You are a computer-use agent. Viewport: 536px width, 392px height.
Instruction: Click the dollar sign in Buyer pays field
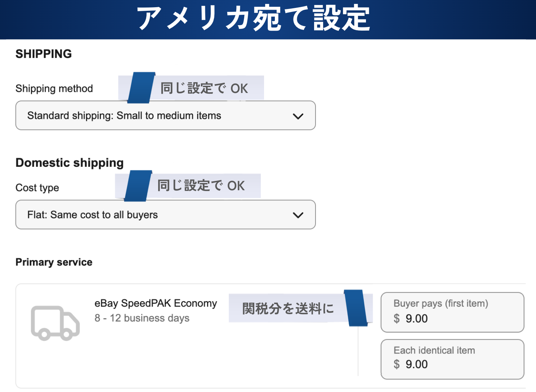[397, 318]
